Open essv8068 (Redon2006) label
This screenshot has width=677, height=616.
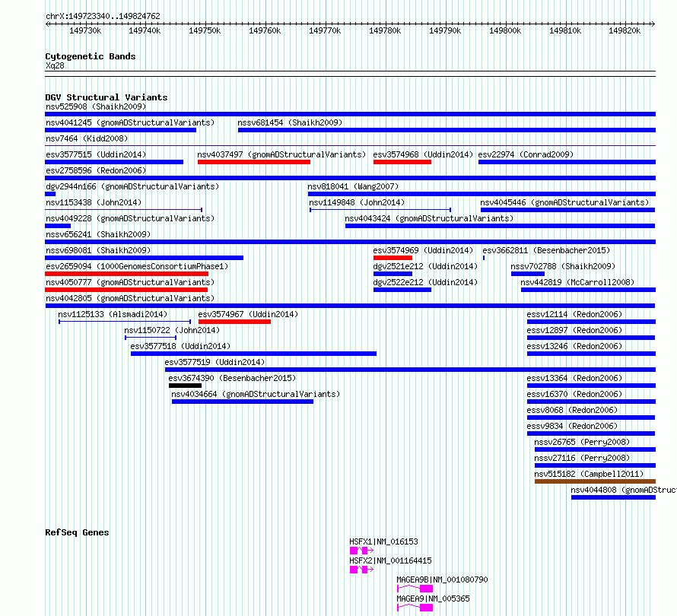pyautogui.click(x=572, y=410)
